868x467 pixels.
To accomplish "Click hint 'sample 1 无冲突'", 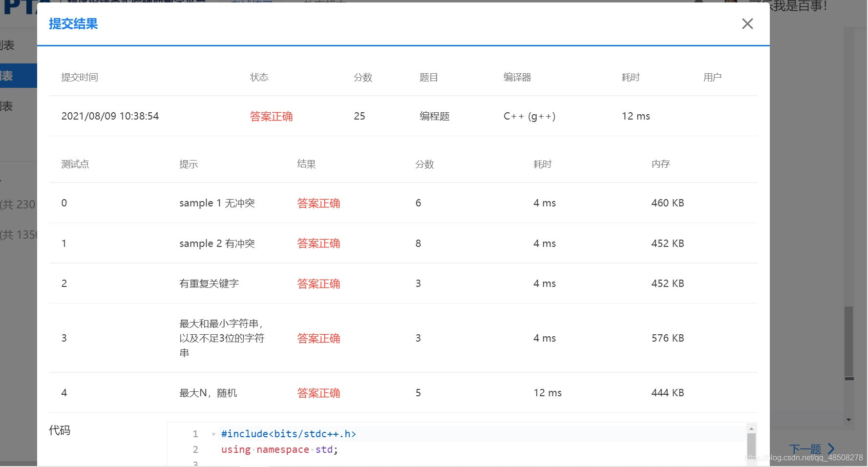I will tap(217, 203).
